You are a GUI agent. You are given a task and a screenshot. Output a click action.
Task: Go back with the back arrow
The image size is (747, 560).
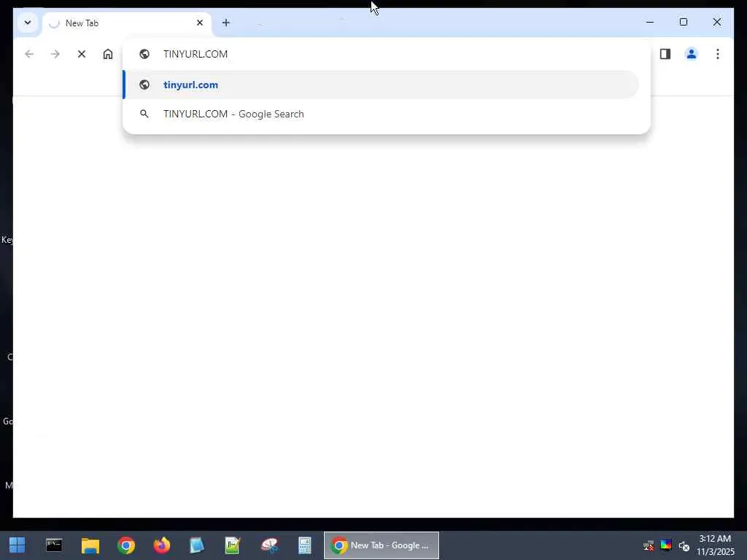[29, 54]
